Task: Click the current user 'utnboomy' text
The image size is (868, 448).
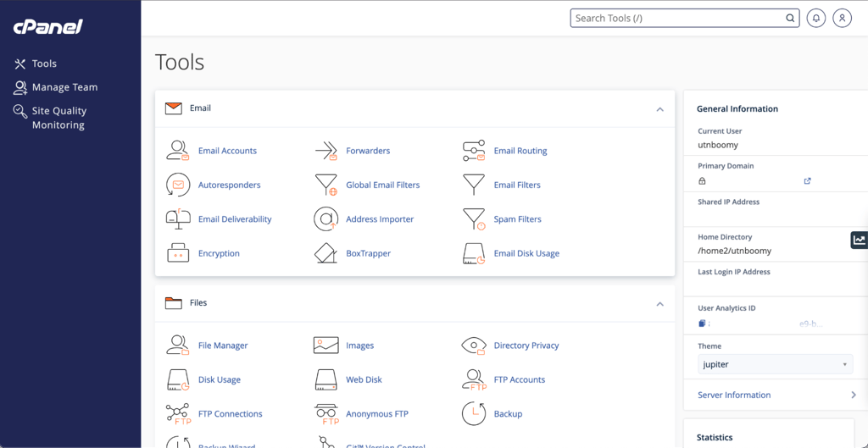Action: tap(718, 145)
